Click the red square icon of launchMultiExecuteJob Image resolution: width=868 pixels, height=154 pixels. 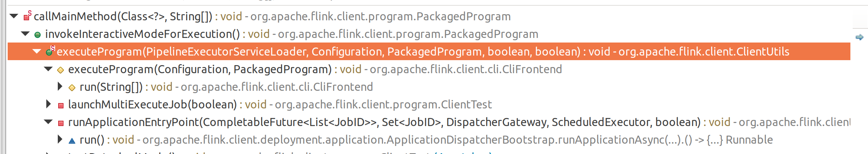[x=60, y=105]
